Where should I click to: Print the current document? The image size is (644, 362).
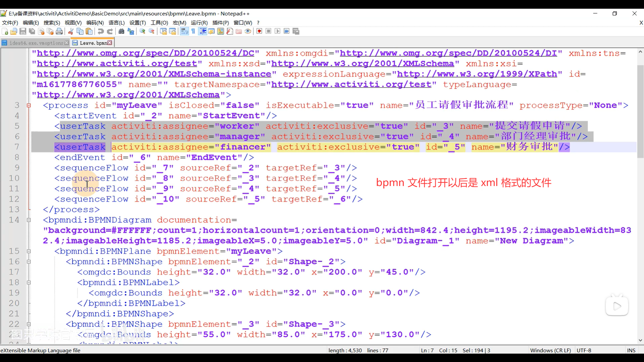point(59,31)
